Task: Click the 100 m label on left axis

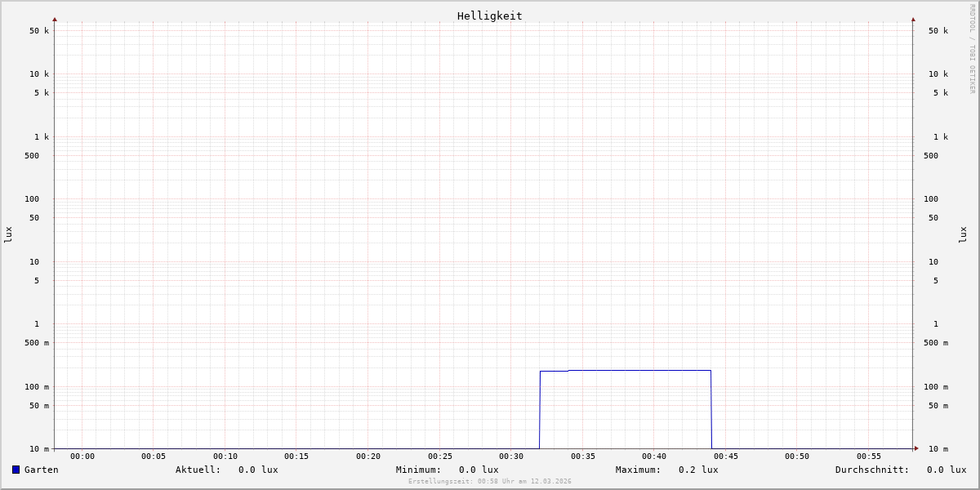Action: [37, 387]
